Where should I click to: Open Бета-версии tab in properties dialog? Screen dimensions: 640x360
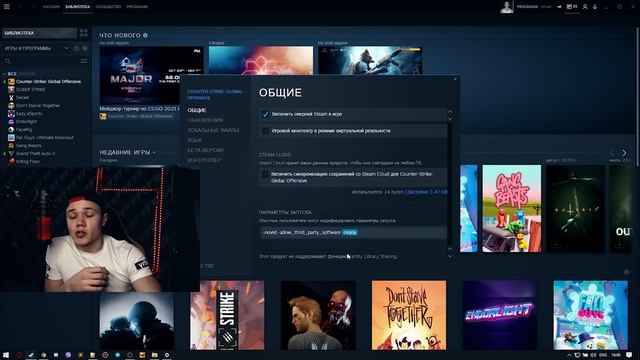(x=205, y=150)
